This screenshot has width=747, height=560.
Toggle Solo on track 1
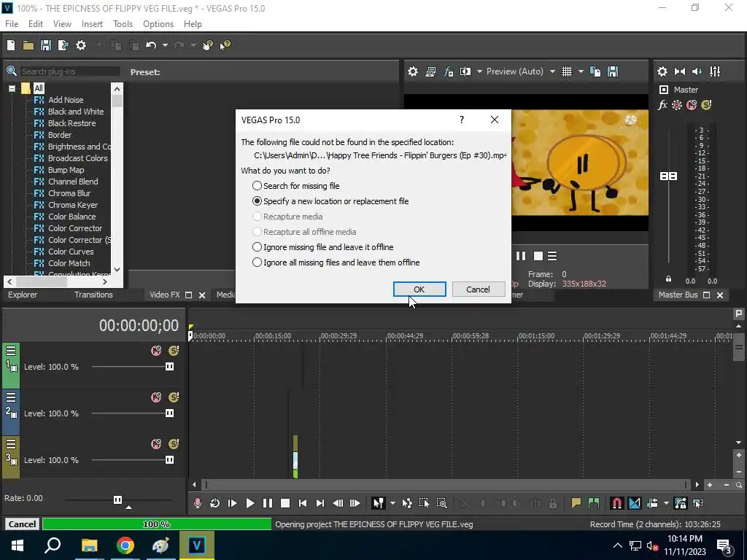(x=174, y=351)
